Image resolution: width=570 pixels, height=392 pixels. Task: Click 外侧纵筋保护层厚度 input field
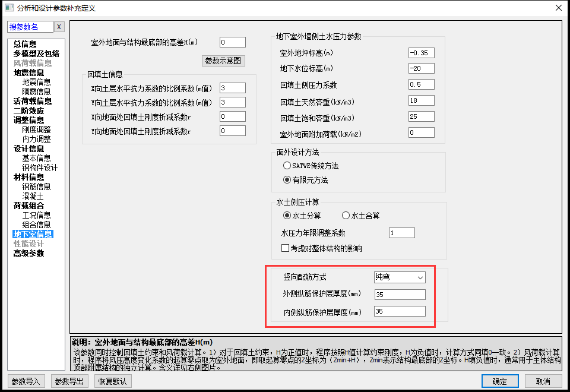(x=400, y=295)
